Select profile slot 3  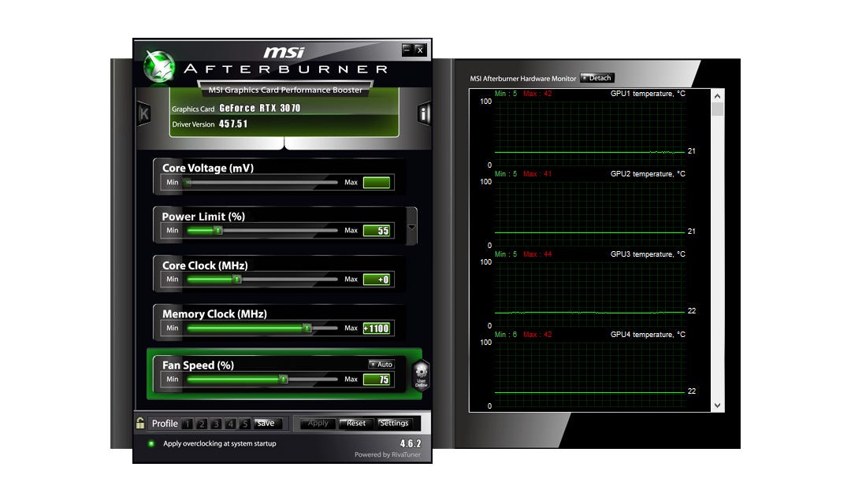point(216,424)
